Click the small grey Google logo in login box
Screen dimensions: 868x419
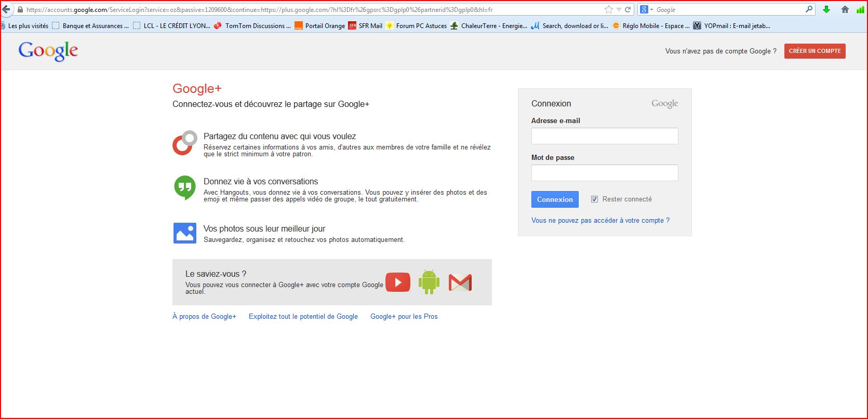[665, 104]
